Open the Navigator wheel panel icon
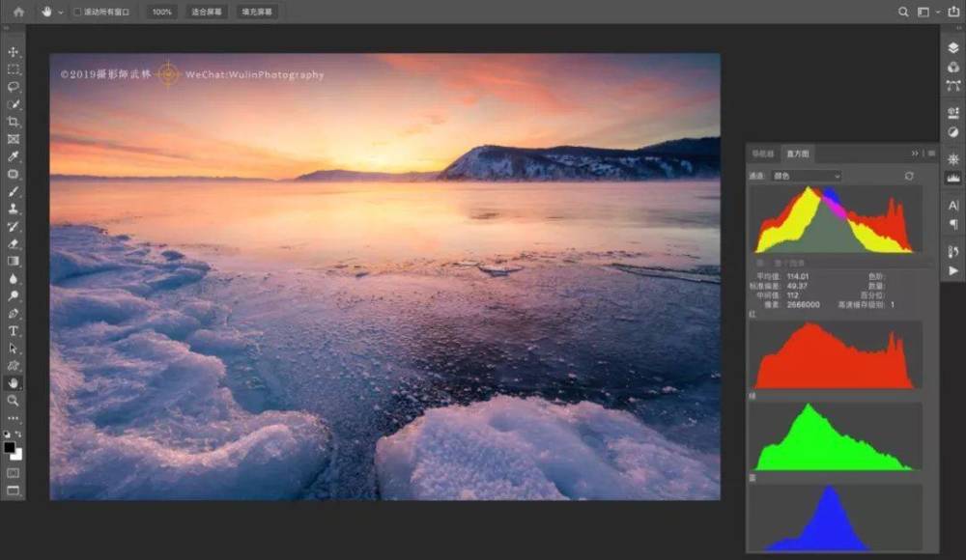The image size is (966, 560). click(x=953, y=159)
